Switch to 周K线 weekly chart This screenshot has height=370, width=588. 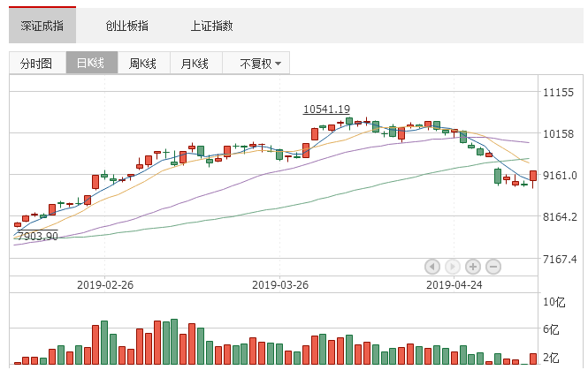point(142,64)
